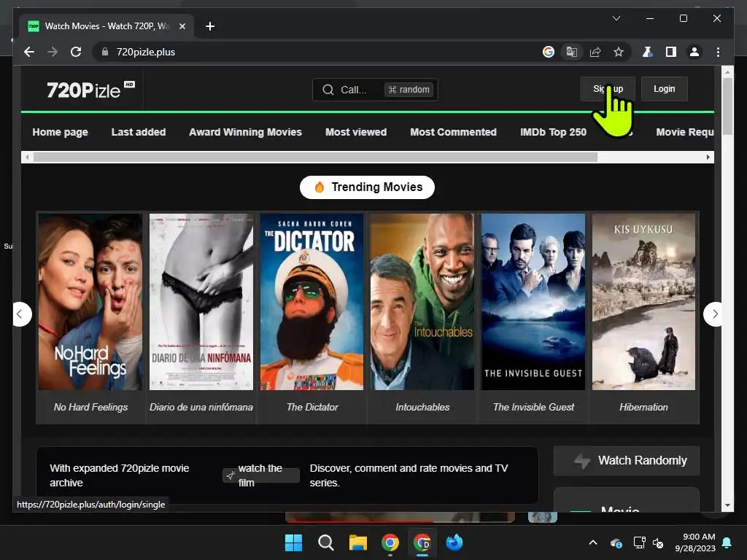The width and height of the screenshot is (747, 560).
Task: Click the page vertical scrollbar thumb
Action: (727, 106)
